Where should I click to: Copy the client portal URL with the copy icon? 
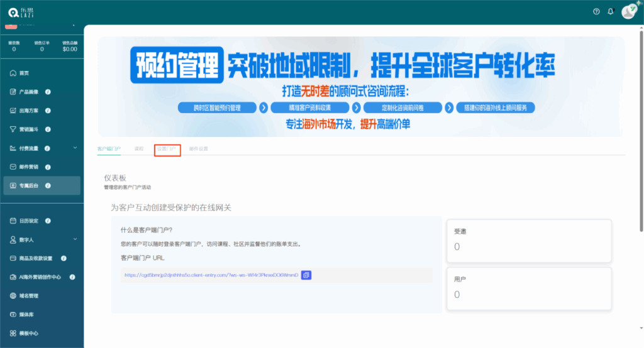pos(306,275)
